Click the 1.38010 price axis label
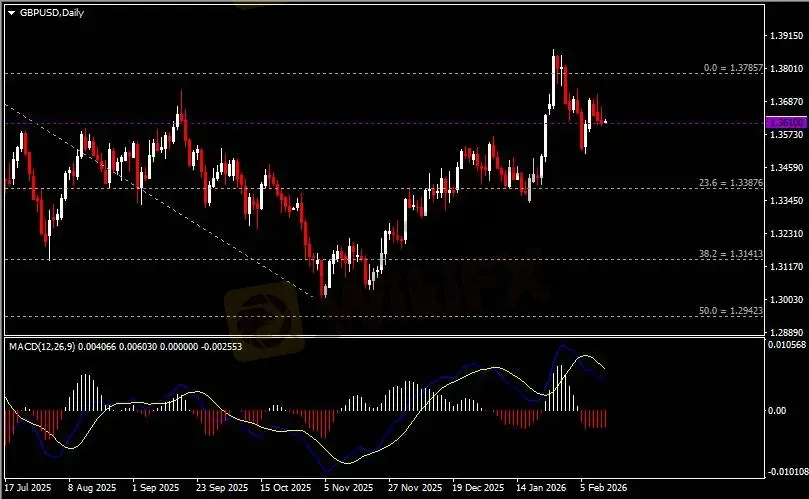 pos(786,68)
